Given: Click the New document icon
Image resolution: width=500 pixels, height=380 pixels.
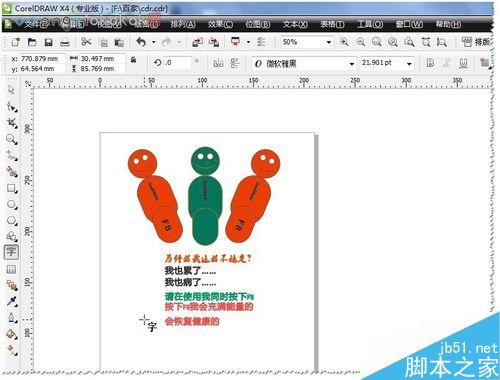Looking at the screenshot, I should [16, 42].
